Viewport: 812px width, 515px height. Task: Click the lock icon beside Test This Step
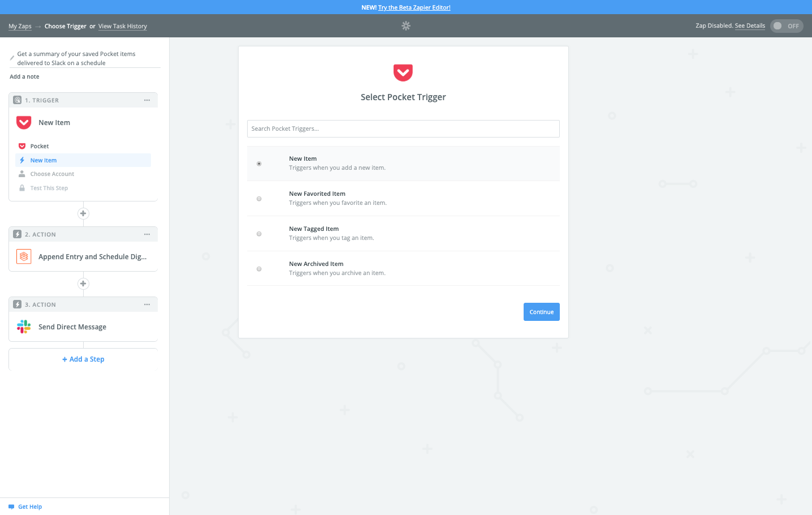22,188
